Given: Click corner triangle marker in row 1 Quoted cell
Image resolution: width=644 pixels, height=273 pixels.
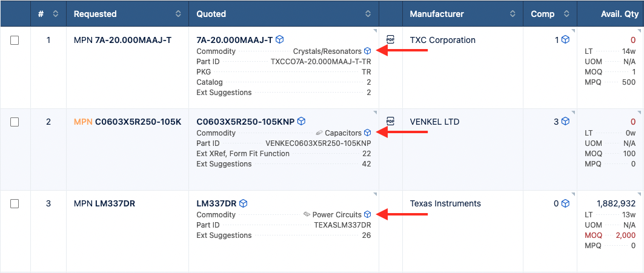Looking at the screenshot, I should [x=376, y=30].
